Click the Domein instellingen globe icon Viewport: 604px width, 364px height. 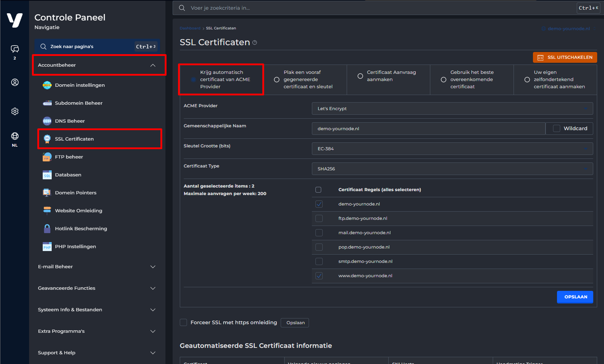47,85
